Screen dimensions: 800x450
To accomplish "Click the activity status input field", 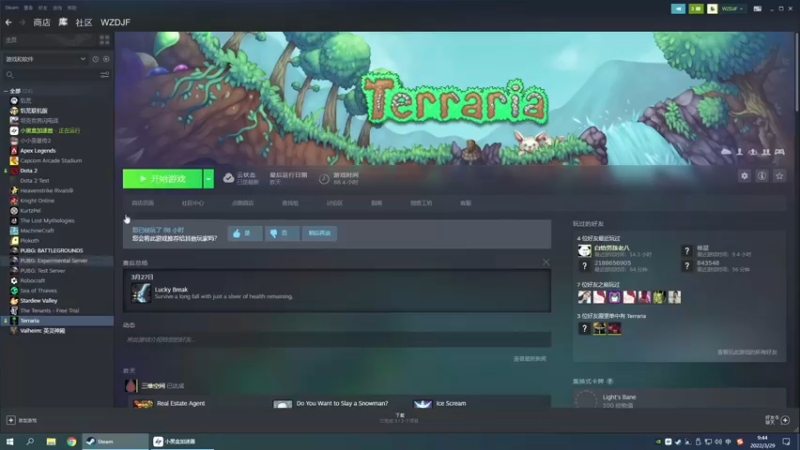I will click(337, 339).
